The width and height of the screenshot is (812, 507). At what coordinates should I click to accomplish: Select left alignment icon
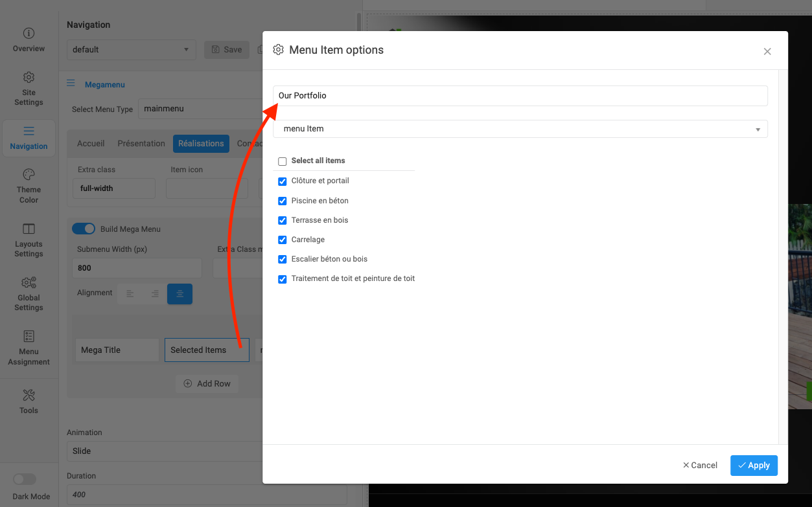point(130,294)
